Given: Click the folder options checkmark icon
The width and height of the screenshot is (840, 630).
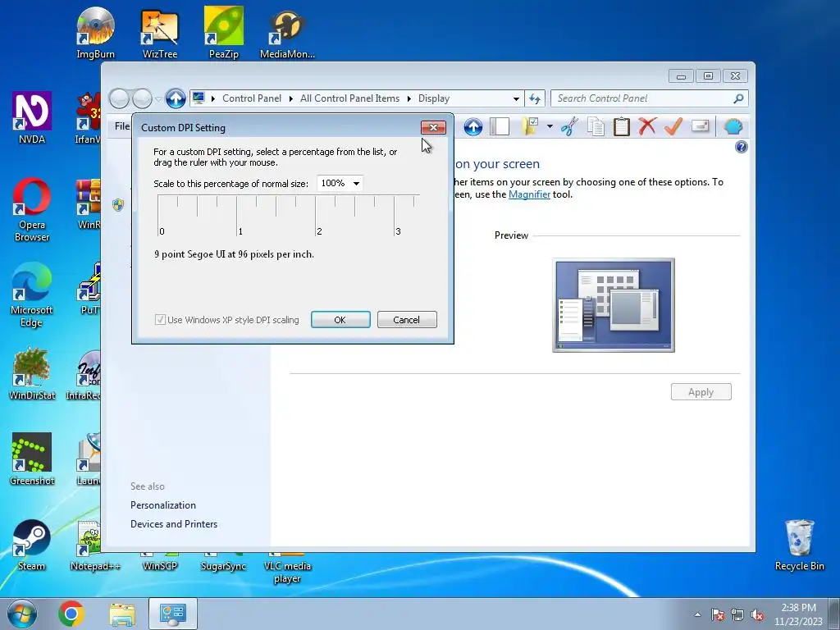Looking at the screenshot, I should [529, 127].
